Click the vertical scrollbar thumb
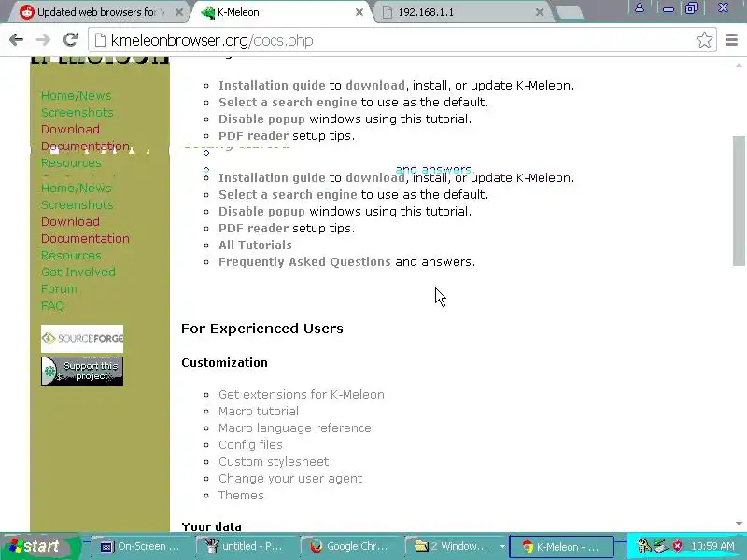 [739, 201]
